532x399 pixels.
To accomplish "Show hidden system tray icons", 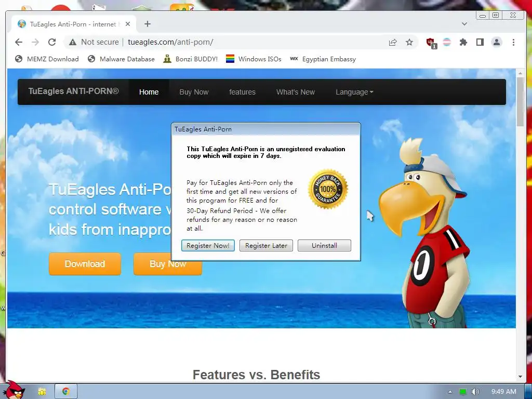I will pyautogui.click(x=450, y=392).
